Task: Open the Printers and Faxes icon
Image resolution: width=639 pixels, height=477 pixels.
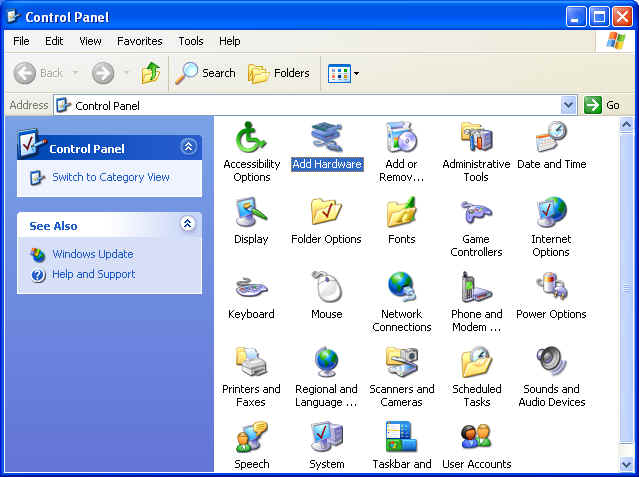Action: [x=251, y=363]
